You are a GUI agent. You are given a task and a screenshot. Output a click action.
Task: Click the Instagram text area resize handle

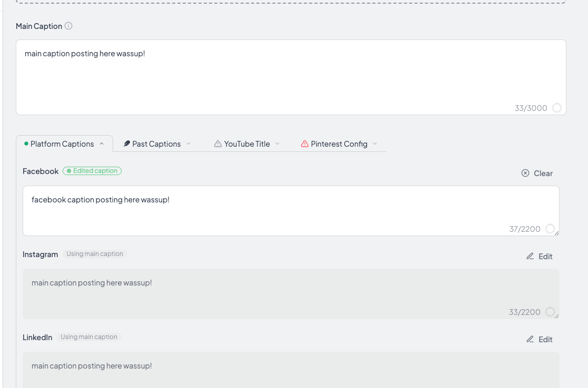point(556,316)
